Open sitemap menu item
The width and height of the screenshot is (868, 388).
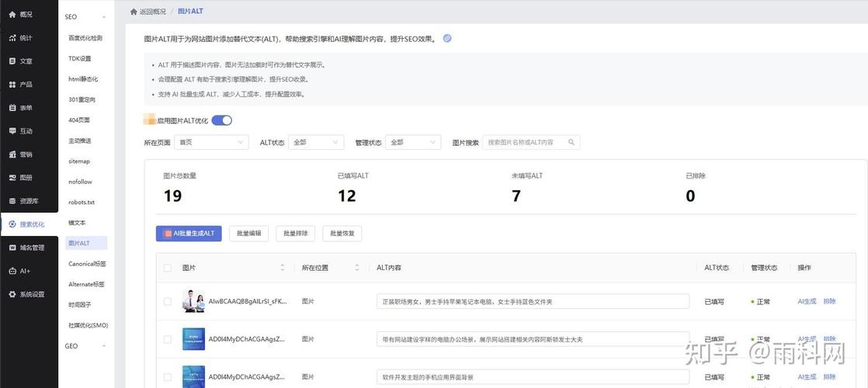point(79,161)
